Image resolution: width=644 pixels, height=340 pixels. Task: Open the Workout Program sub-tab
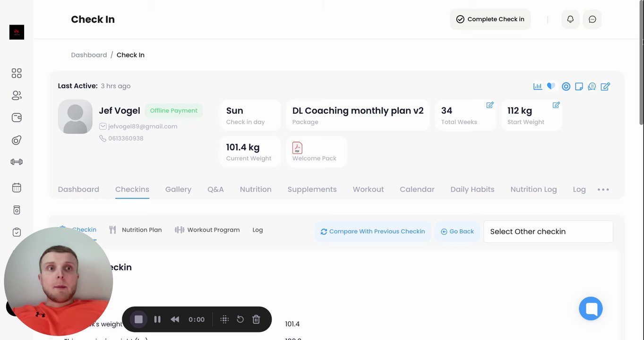pos(207,230)
